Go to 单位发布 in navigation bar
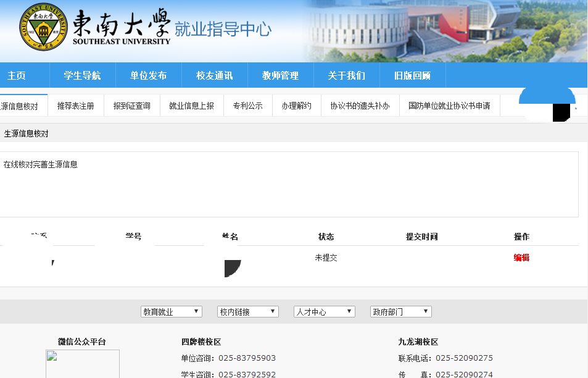Image resolution: width=588 pixels, height=378 pixels. [x=148, y=75]
